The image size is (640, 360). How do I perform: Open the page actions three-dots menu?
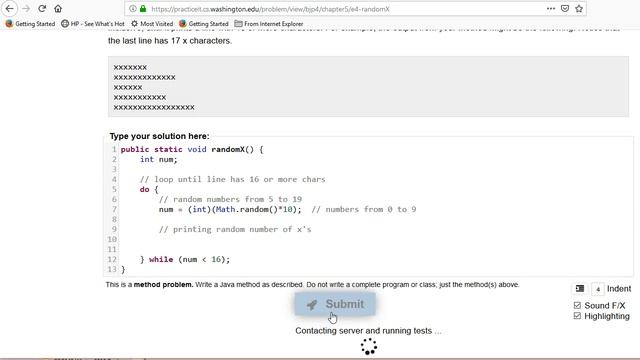tap(551, 9)
